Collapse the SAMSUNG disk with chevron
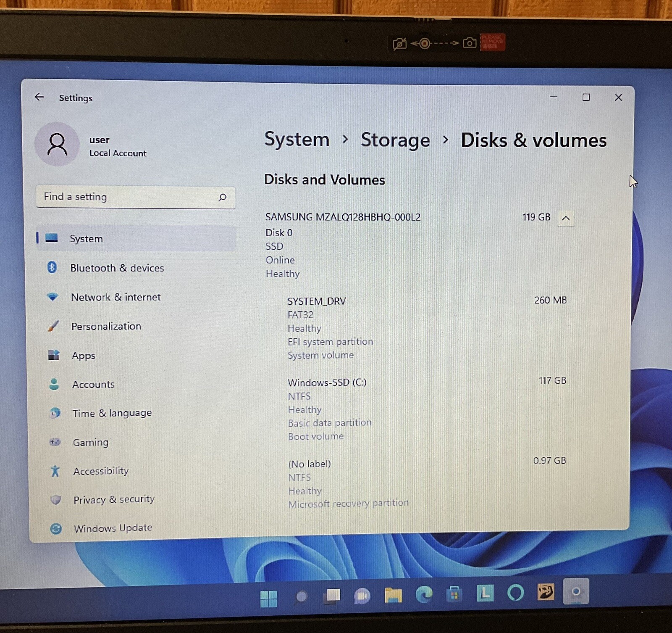This screenshot has height=633, width=672. coord(566,218)
